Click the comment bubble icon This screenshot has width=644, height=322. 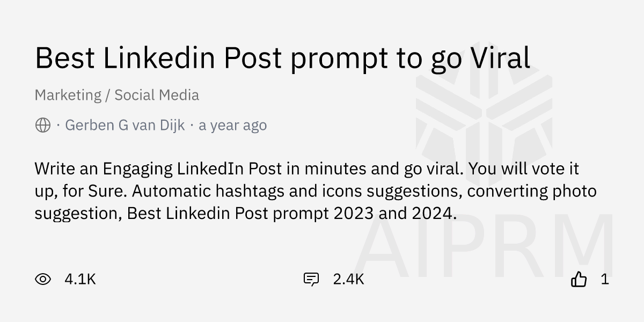click(311, 279)
